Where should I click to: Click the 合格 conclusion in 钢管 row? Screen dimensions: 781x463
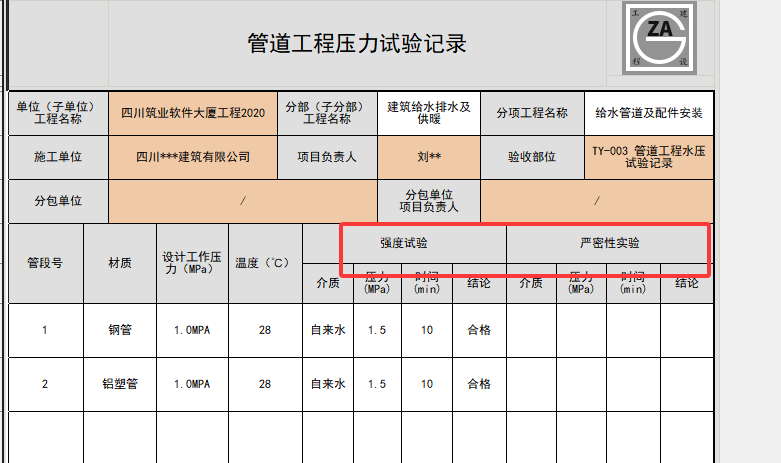pyautogui.click(x=479, y=330)
